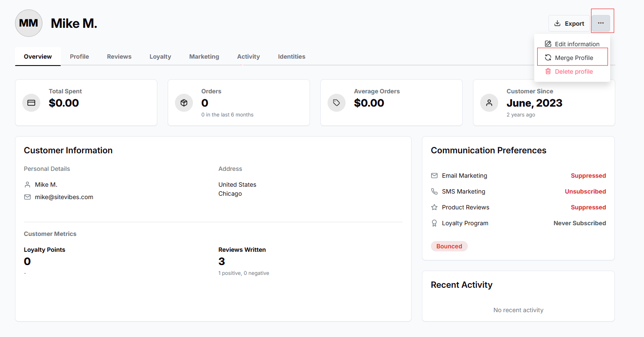Choose Merge Profile in the dropdown menu
644x337 pixels.
click(x=572, y=58)
